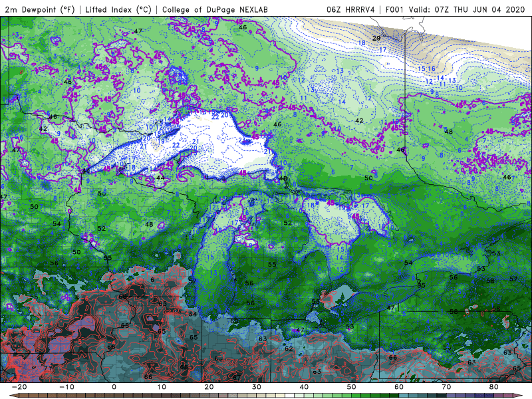Click the black "29" dewpoint value on the map

376,39
